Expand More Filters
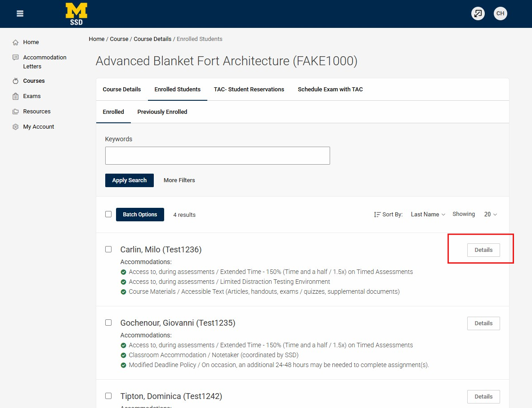 coord(179,180)
